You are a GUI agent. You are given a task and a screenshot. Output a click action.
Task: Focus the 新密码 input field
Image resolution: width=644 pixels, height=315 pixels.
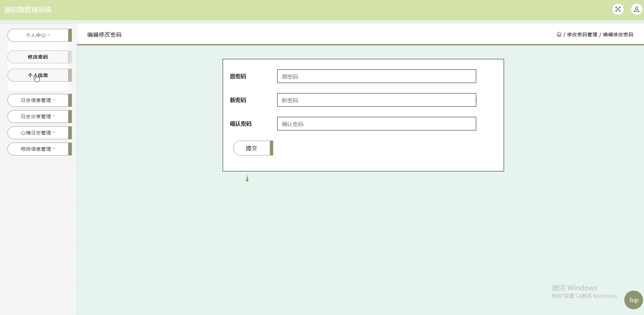[377, 100]
